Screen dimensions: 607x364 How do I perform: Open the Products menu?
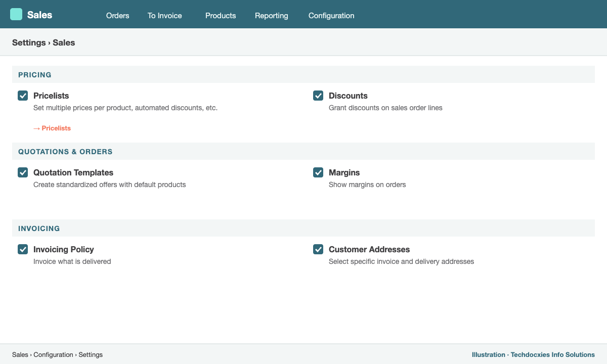click(221, 16)
